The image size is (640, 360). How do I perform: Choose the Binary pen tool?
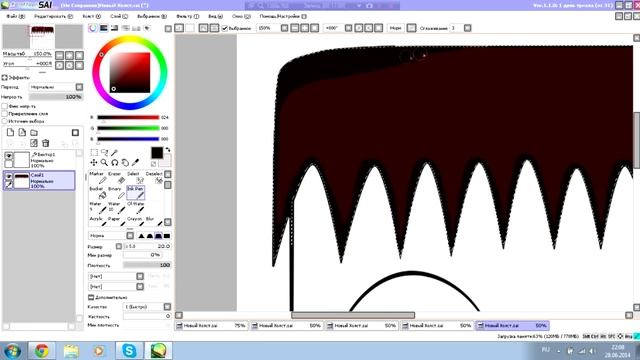coord(117,193)
